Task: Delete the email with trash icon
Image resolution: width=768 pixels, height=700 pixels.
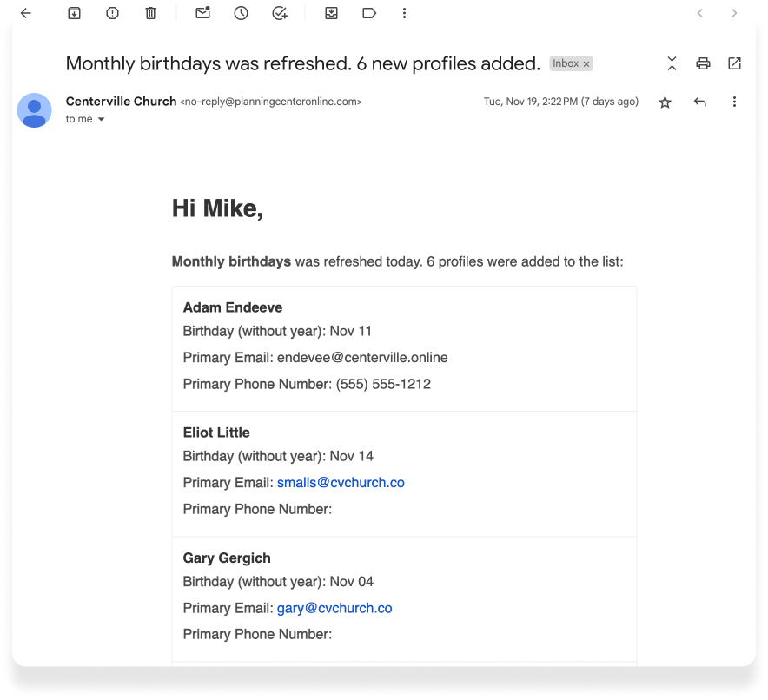Action: click(x=151, y=14)
